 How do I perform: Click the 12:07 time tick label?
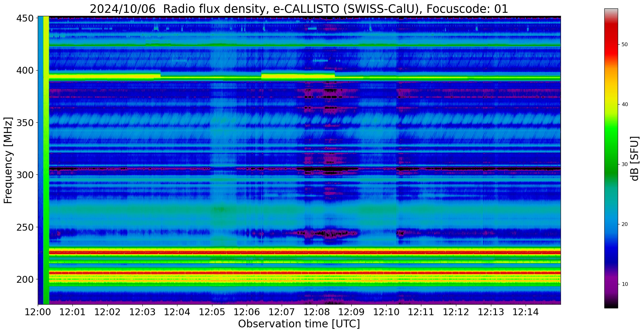click(282, 312)
